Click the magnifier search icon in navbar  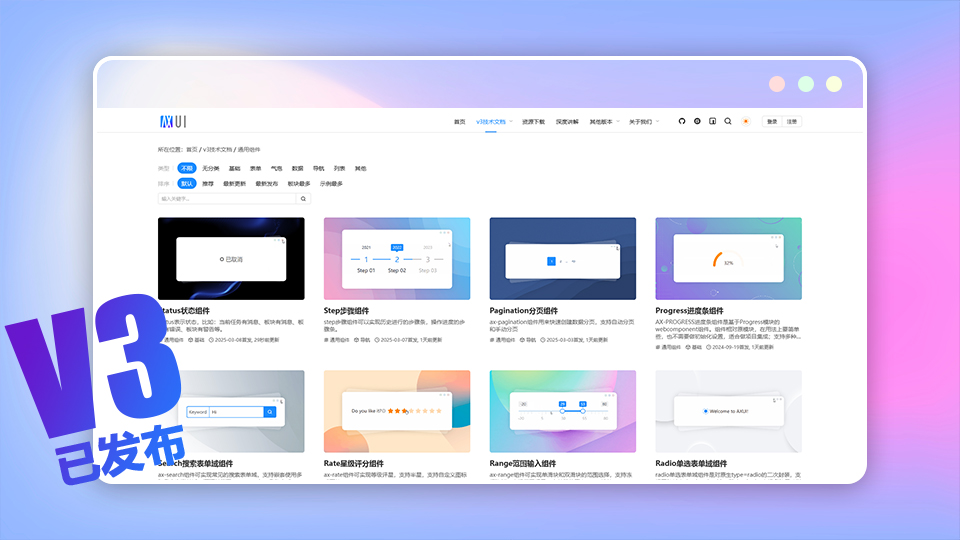728,121
